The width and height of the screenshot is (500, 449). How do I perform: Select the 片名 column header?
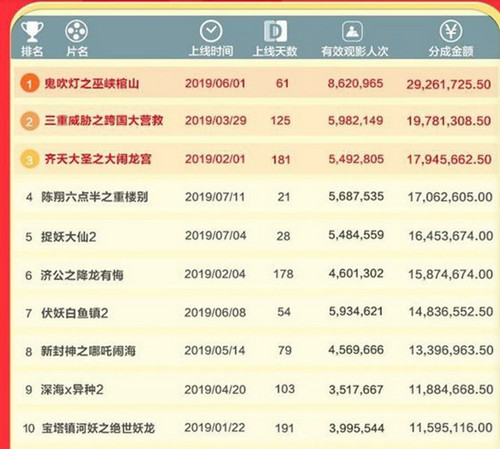coord(77,51)
